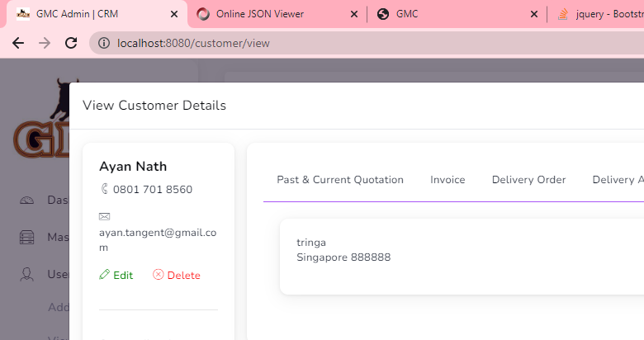
Task: Edit the customer Ayan Nath
Action: [x=116, y=275]
